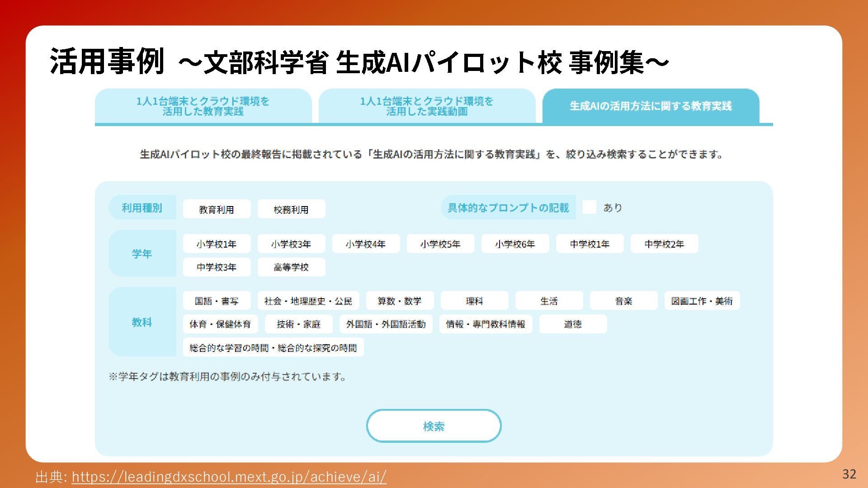Click the slide number 32
The width and height of the screenshot is (868, 488).
[x=849, y=474]
